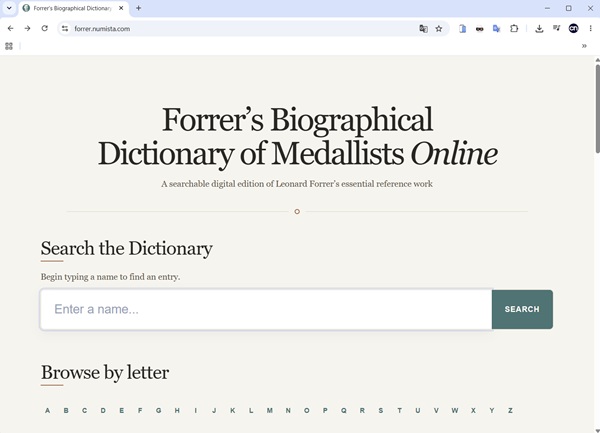Screen dimensions: 600x433
Task: Click the Search the Dictionary heading
Action: pyautogui.click(x=127, y=248)
